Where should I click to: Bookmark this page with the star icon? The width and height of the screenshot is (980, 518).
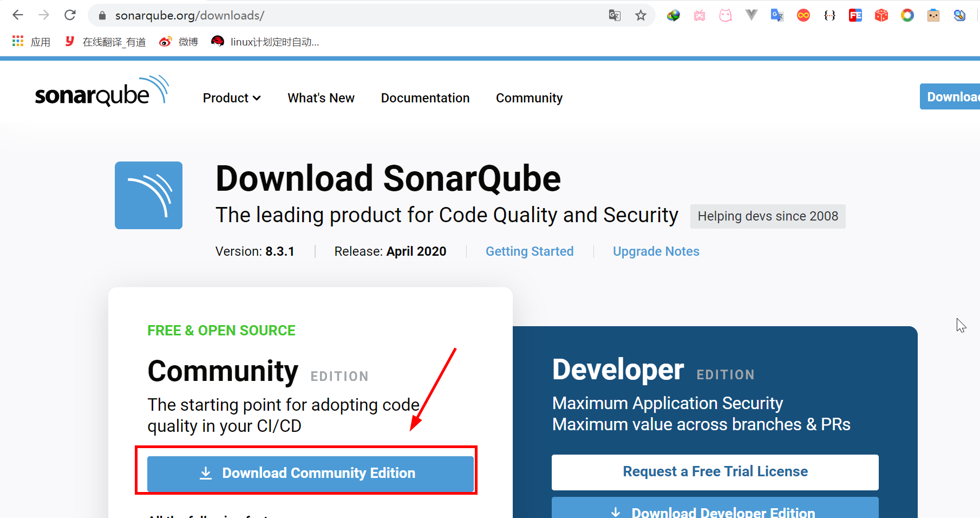coord(641,15)
